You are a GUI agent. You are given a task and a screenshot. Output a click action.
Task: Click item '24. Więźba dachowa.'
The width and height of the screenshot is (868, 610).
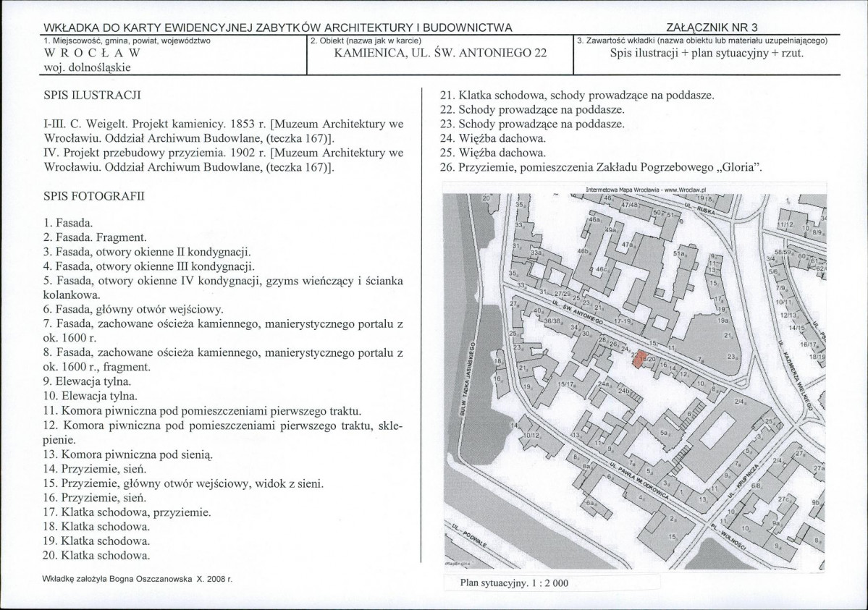click(493, 138)
